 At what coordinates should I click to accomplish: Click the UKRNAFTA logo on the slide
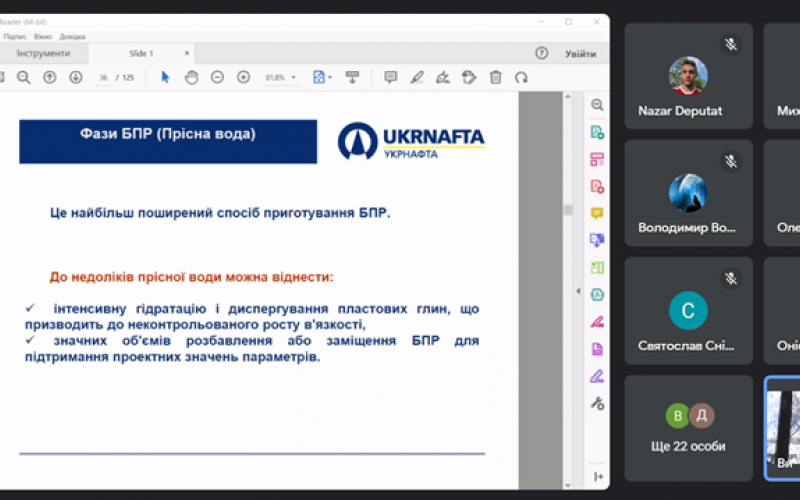[411, 141]
